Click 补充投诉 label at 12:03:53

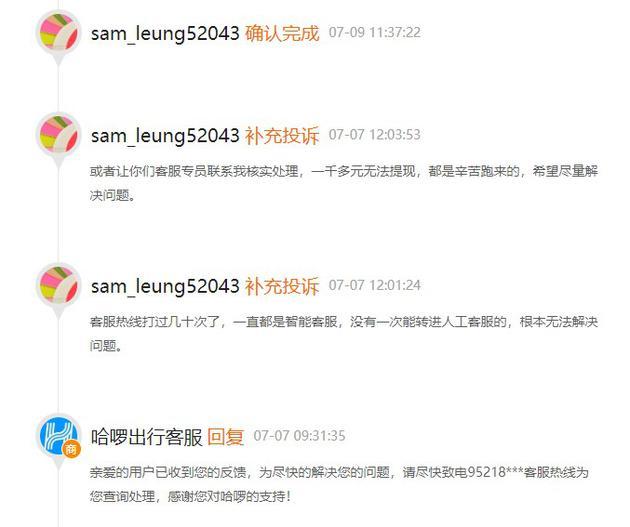click(282, 136)
